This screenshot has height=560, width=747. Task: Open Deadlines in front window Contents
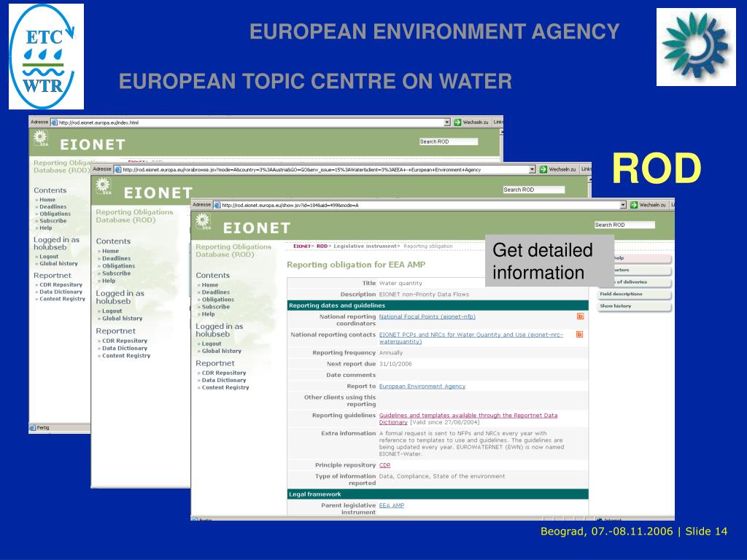(215, 292)
